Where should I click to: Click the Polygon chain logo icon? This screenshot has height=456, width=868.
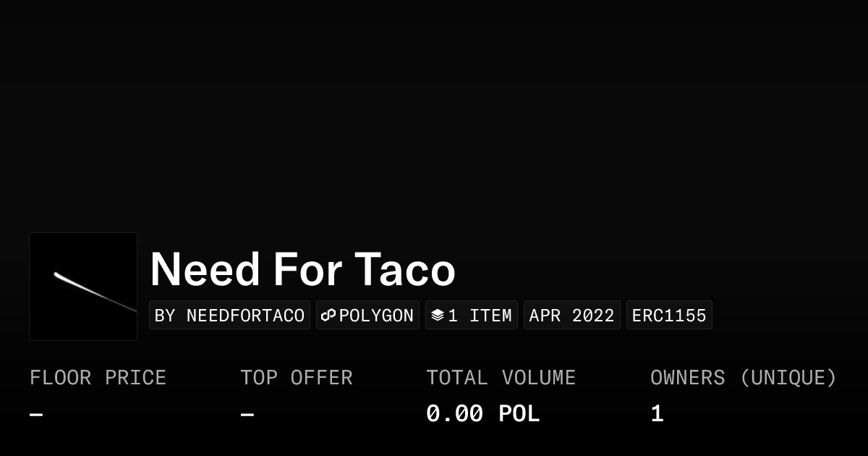click(328, 316)
